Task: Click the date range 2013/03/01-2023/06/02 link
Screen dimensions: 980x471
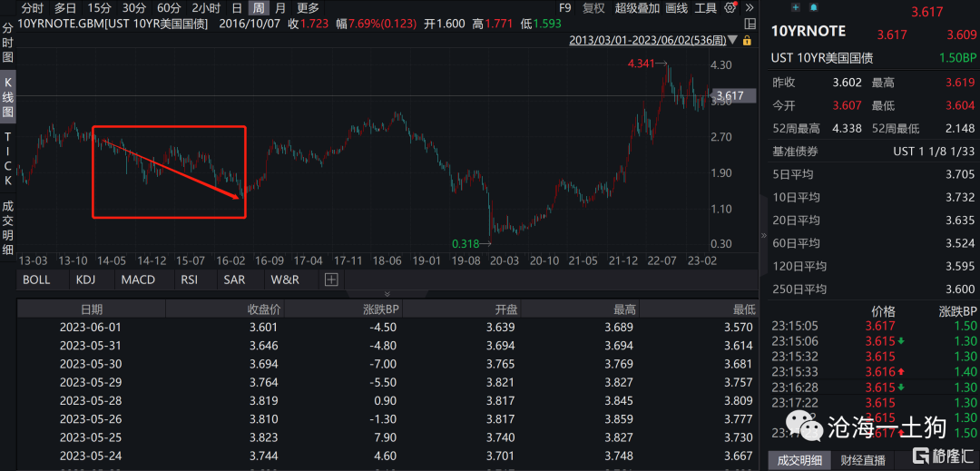Action: (x=646, y=40)
